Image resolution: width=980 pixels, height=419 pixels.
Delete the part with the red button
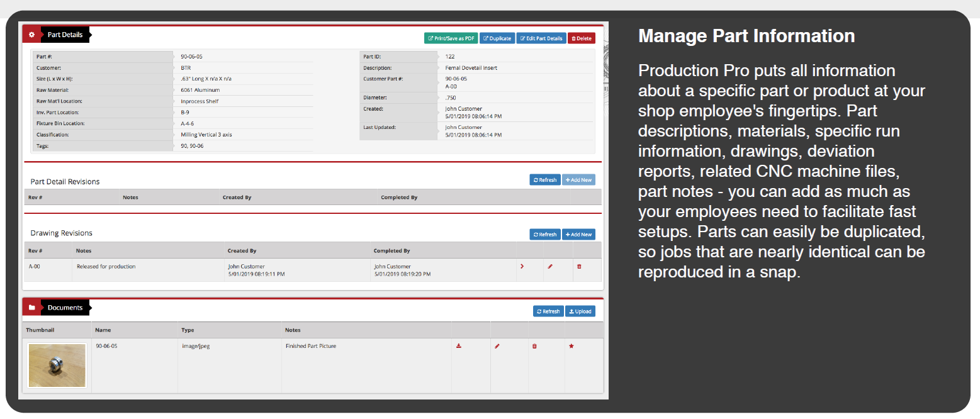tap(582, 38)
